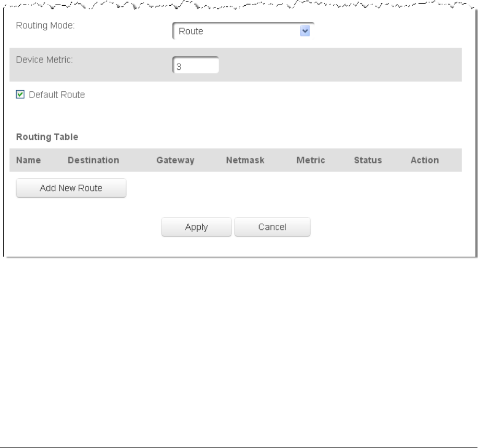The image size is (478, 448).
Task: Click the Destination column header
Action: (x=93, y=160)
